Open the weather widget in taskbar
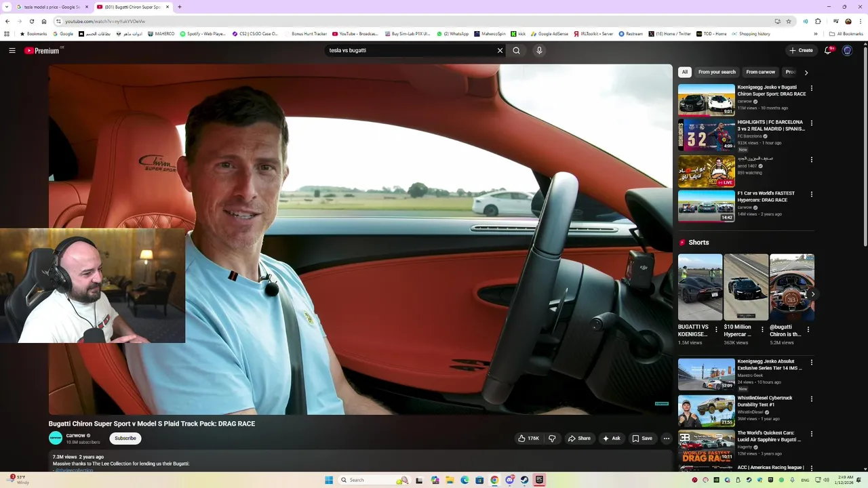This screenshot has height=488, width=868. click(x=18, y=480)
